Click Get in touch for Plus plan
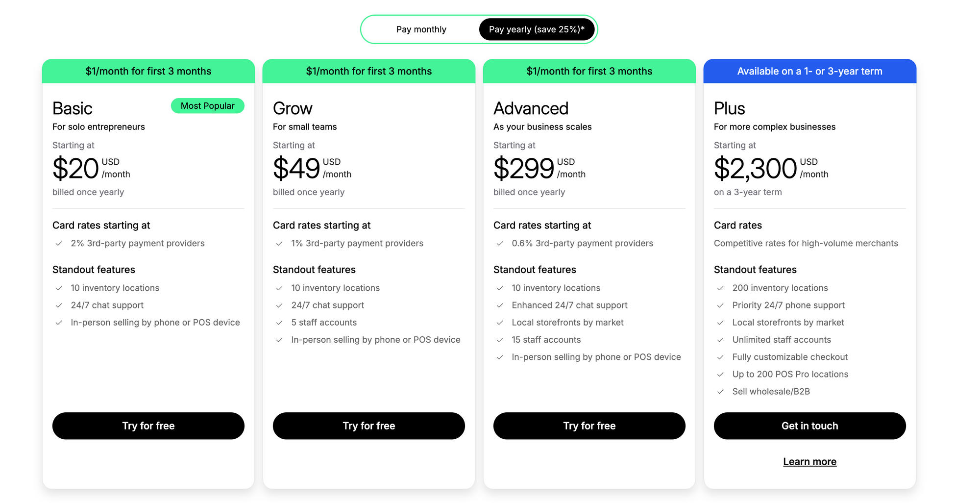 pos(809,426)
